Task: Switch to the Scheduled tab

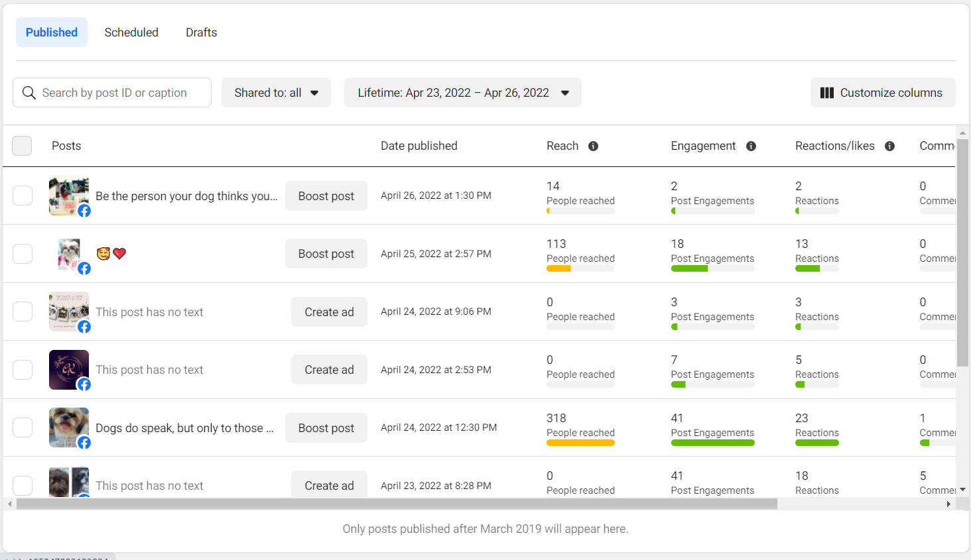Action: point(131,32)
